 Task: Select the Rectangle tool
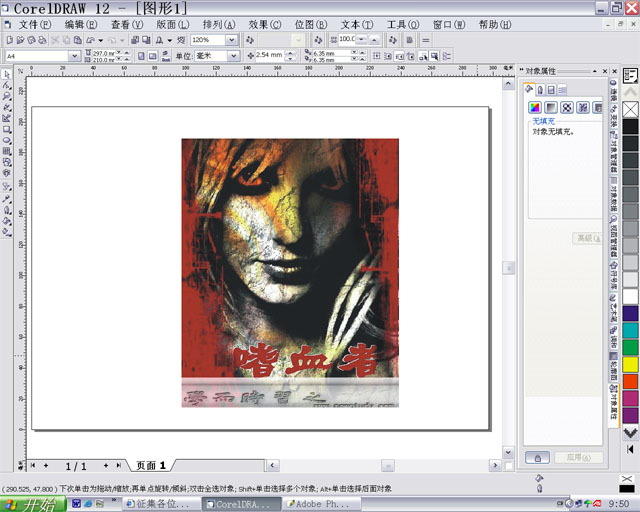[x=7, y=129]
